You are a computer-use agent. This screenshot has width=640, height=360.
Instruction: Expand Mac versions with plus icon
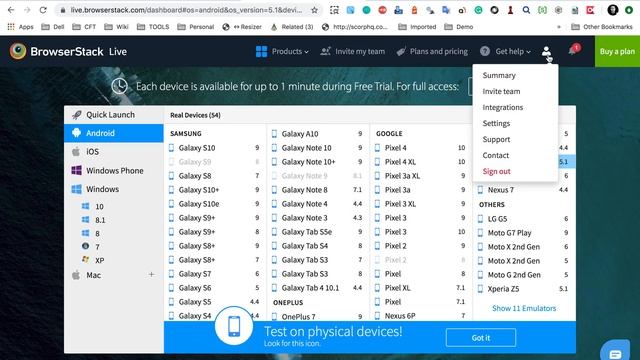click(x=151, y=275)
